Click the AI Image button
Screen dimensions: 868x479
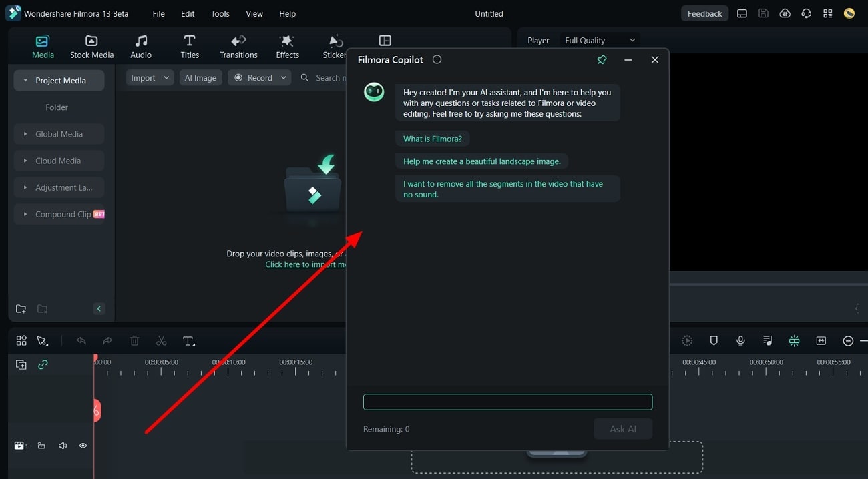200,78
